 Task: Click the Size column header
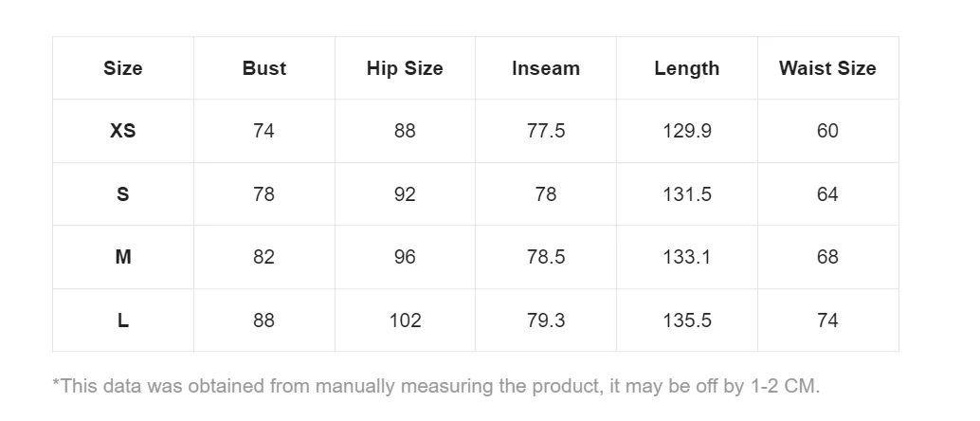click(x=122, y=68)
